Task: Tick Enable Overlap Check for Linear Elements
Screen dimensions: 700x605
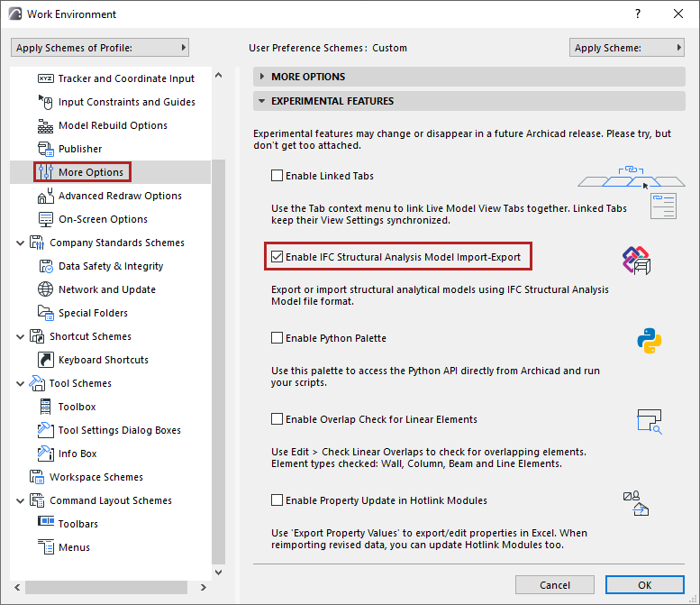Action: tap(277, 419)
